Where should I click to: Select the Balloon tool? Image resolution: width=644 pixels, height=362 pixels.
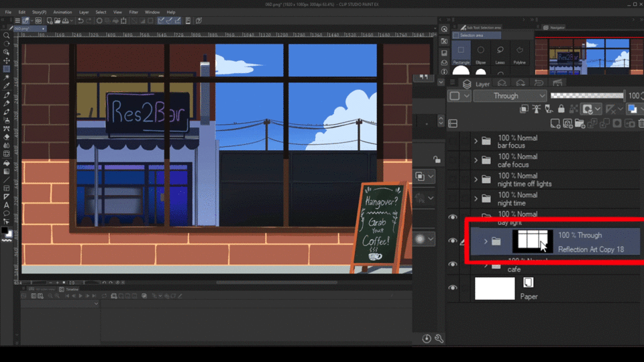pyautogui.click(x=7, y=213)
